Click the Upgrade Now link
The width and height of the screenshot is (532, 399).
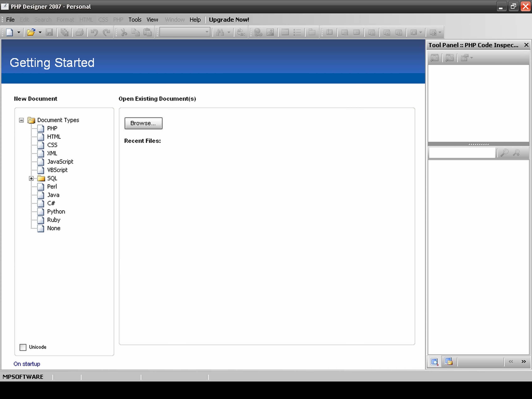[229, 19]
